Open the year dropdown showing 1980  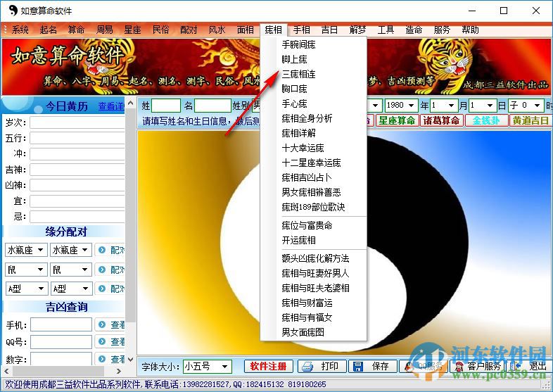point(401,105)
